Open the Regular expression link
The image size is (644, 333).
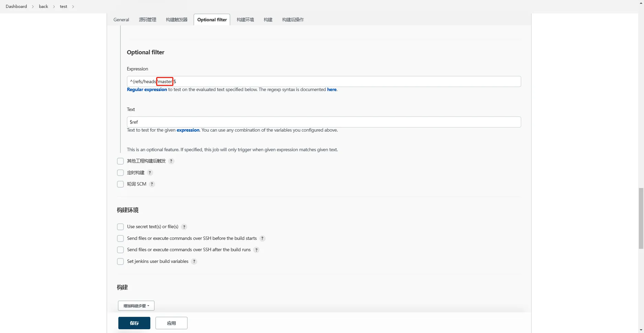pos(147,90)
